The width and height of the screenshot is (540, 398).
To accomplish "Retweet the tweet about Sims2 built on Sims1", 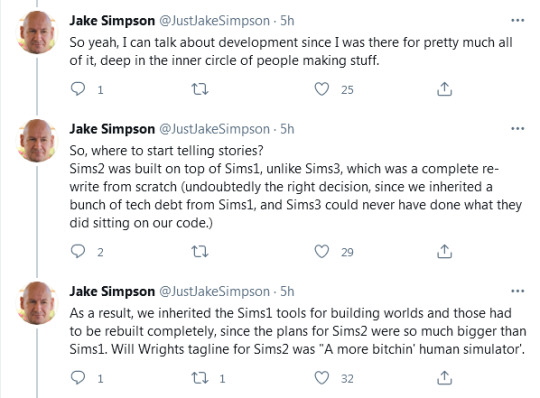I will pos(200,251).
